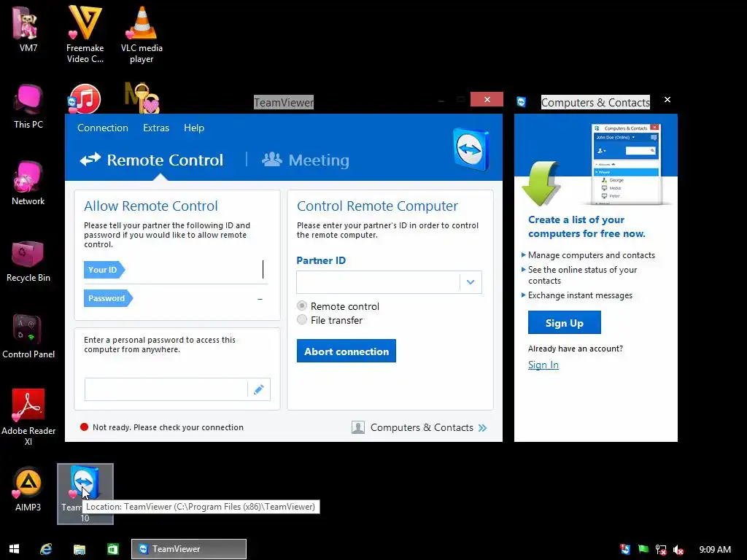Click the Password label tag

tap(108, 298)
